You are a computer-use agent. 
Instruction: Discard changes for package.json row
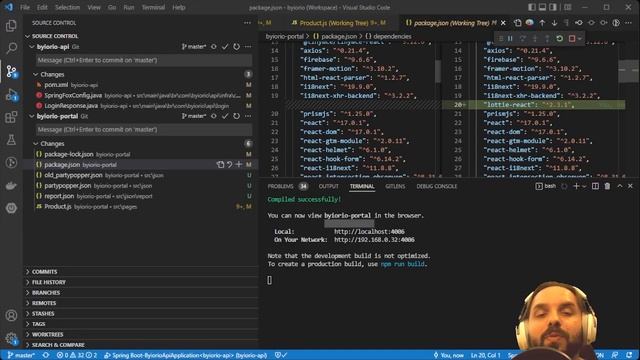pyautogui.click(x=229, y=164)
